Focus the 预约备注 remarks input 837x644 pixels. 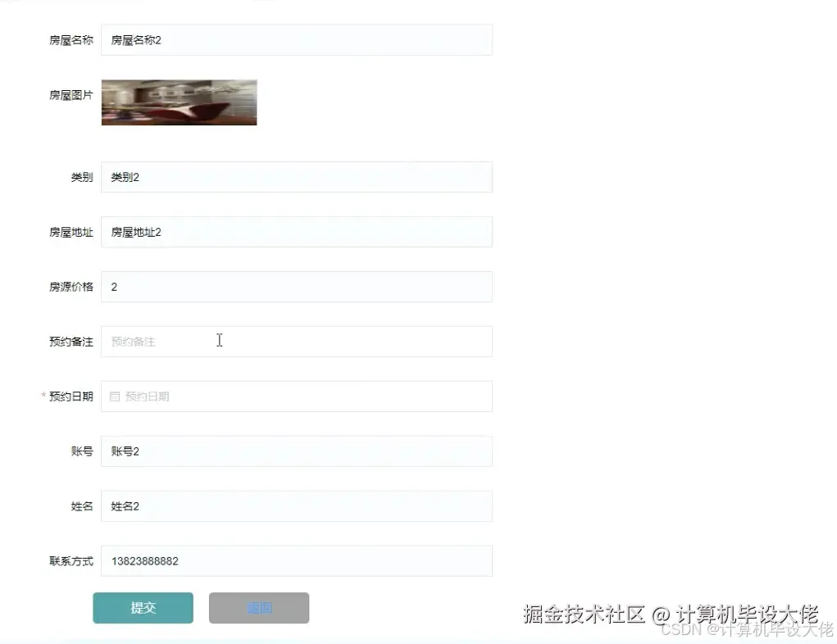(x=295, y=342)
